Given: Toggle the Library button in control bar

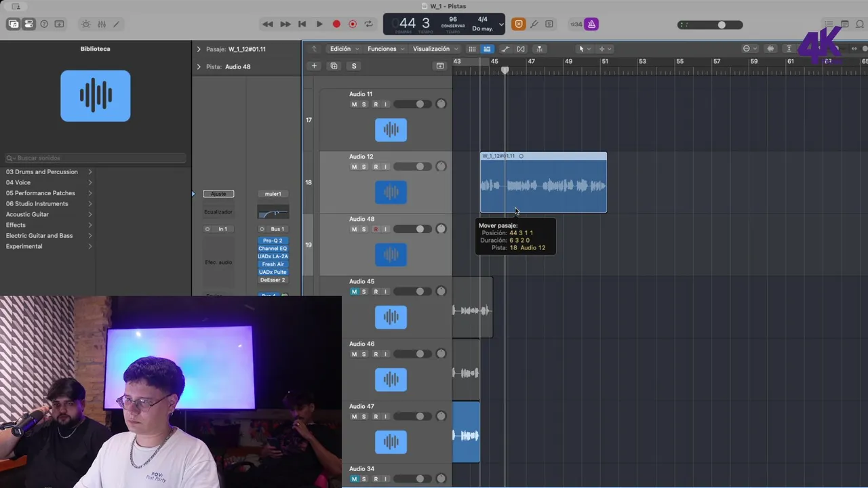Looking at the screenshot, I should tap(14, 24).
